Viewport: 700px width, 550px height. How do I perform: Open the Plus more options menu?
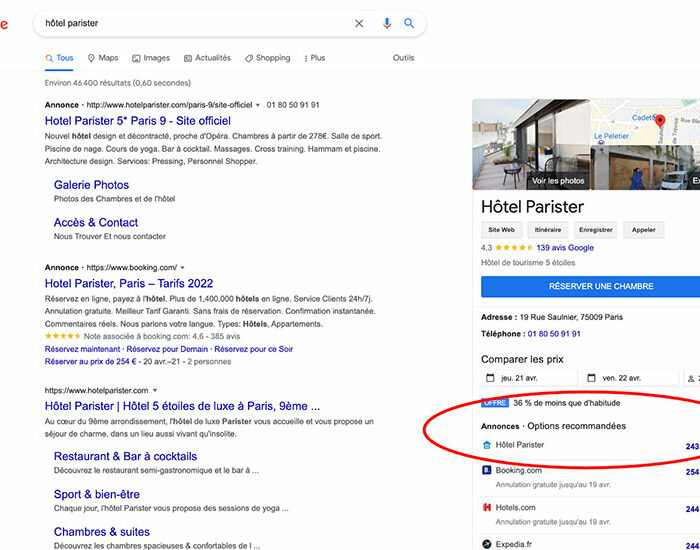coord(313,58)
